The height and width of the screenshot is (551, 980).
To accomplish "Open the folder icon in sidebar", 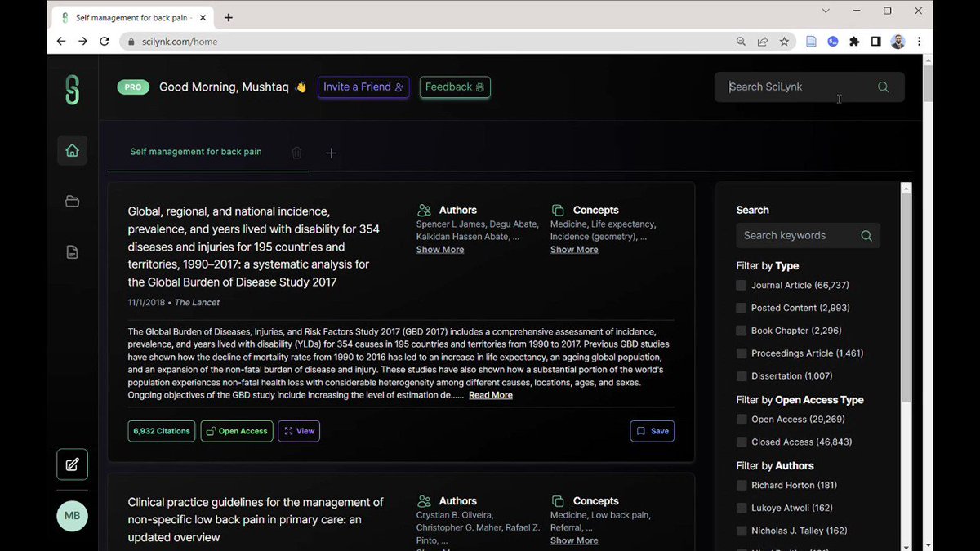I will coord(72,202).
